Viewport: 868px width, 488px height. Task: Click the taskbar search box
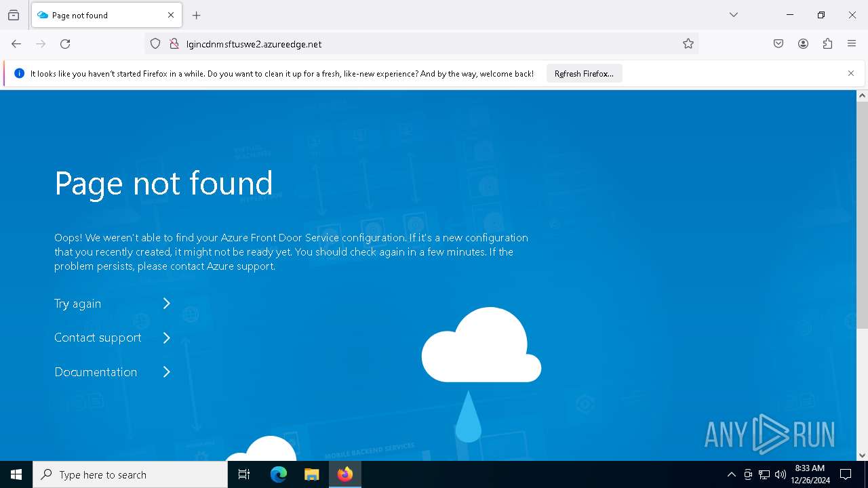(130, 474)
